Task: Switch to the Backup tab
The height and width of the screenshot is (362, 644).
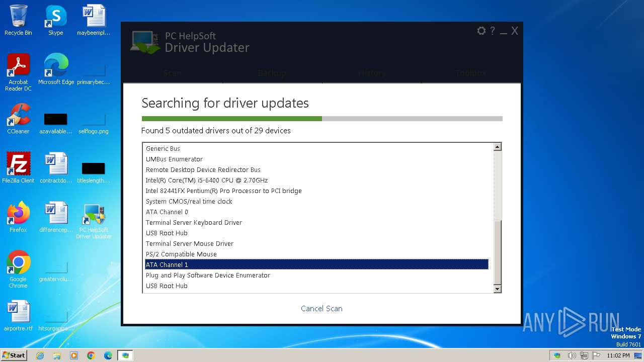Action: tap(272, 73)
